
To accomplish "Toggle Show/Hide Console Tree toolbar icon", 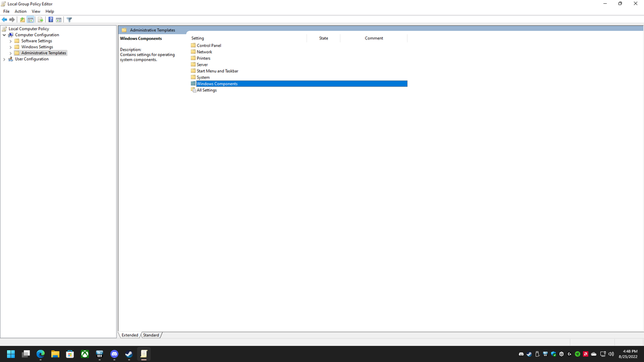I will tap(30, 20).
